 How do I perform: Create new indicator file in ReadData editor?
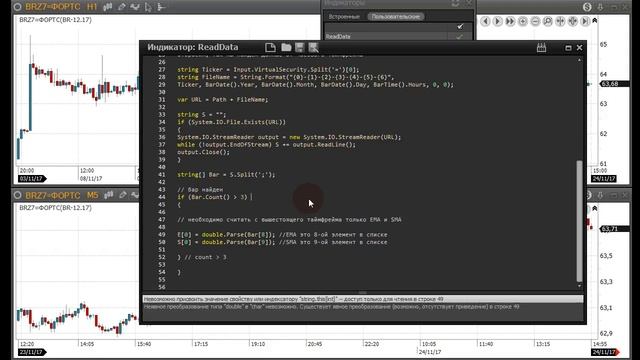(x=270, y=47)
